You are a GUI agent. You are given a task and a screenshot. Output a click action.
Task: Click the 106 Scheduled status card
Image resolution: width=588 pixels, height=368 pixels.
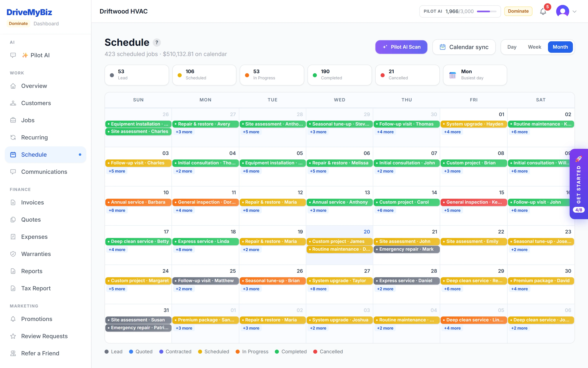pyautogui.click(x=204, y=75)
